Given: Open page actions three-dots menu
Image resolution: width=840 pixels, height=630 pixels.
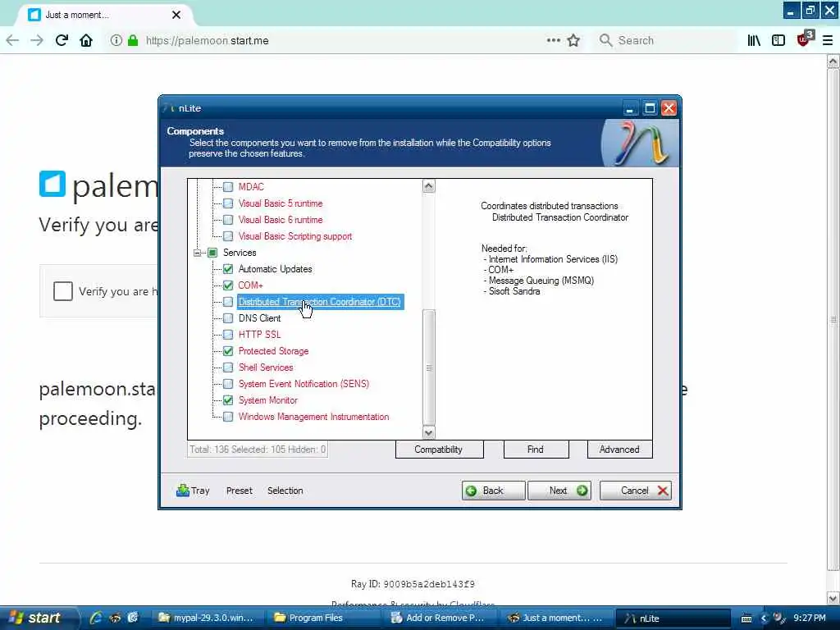Looking at the screenshot, I should tap(554, 41).
